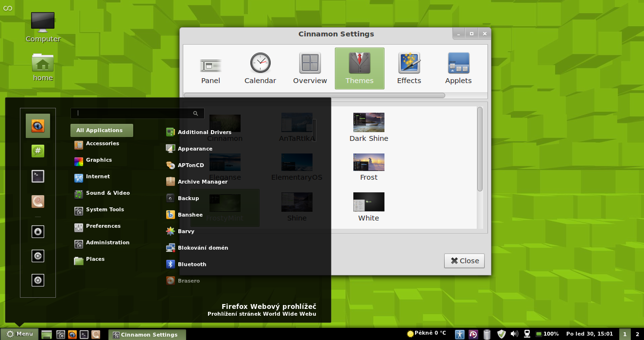
Task: Click the green show desktop panel icon
Action: click(47, 334)
